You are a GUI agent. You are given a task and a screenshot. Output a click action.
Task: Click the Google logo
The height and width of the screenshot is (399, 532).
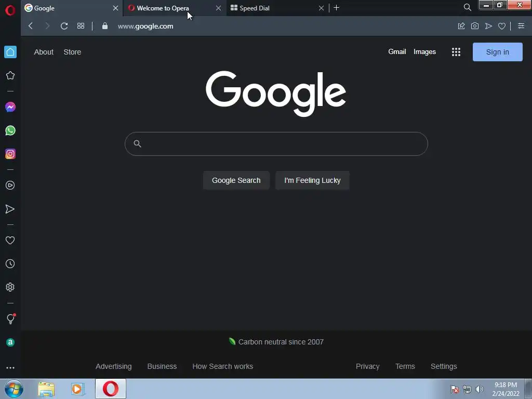tap(276, 94)
